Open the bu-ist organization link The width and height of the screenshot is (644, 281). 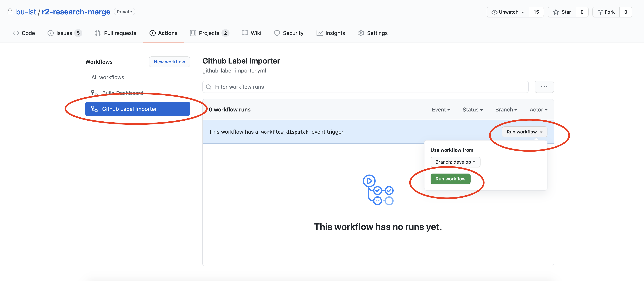(26, 12)
